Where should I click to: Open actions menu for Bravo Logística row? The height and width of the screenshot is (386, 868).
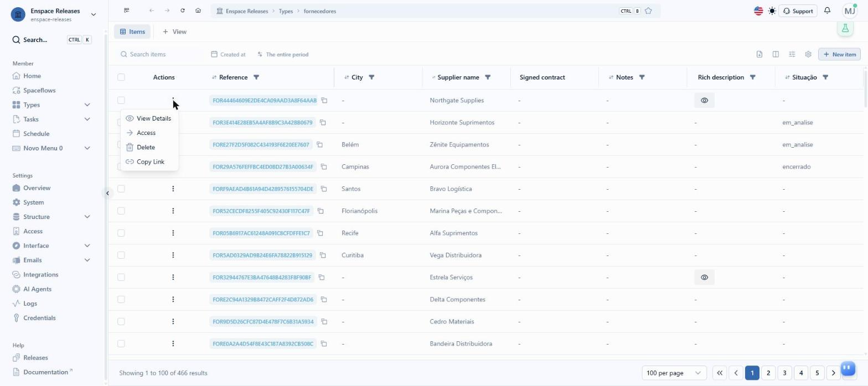pos(173,189)
